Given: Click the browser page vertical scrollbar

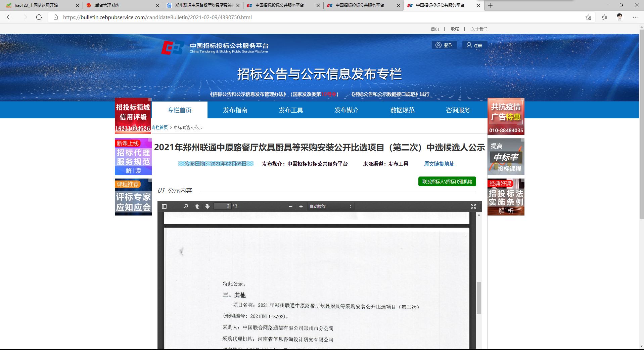Looking at the screenshot, I should [642, 124].
